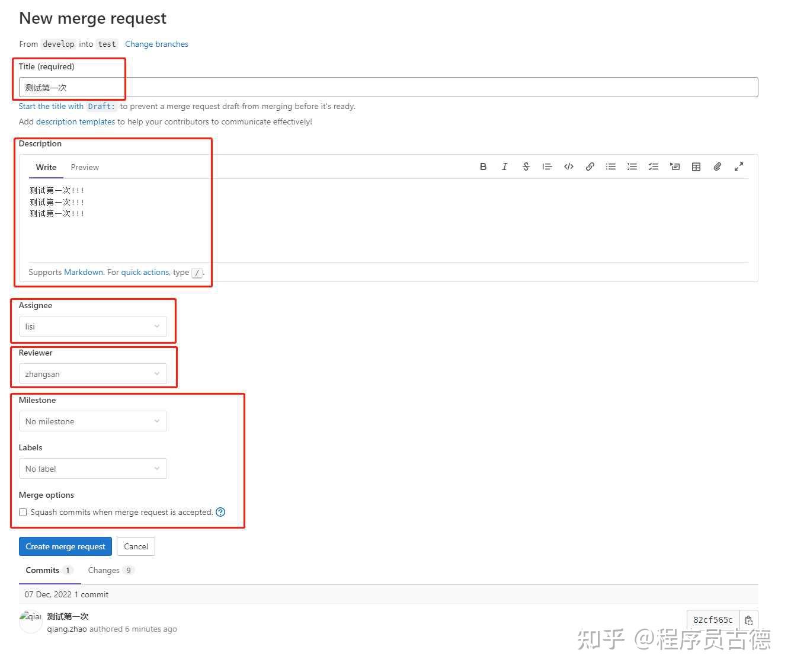
Task: Open the Assignee dropdown showing lisi
Action: click(92, 326)
